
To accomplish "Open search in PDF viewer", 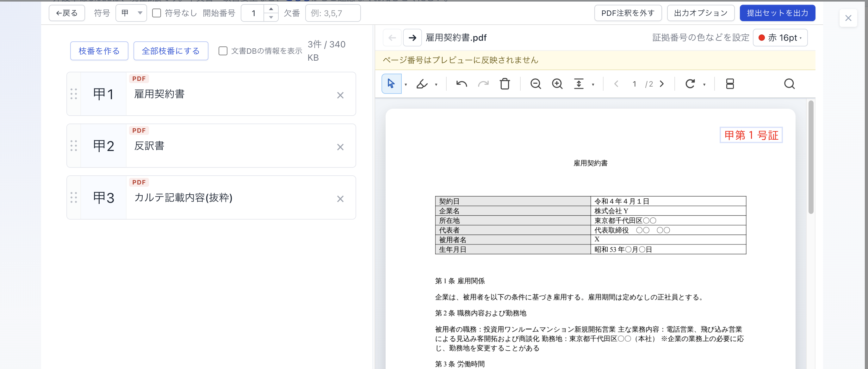I will 789,83.
